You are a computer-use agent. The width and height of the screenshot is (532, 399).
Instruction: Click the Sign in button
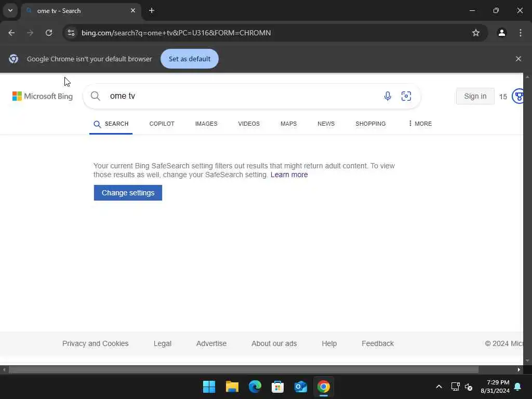(x=475, y=96)
